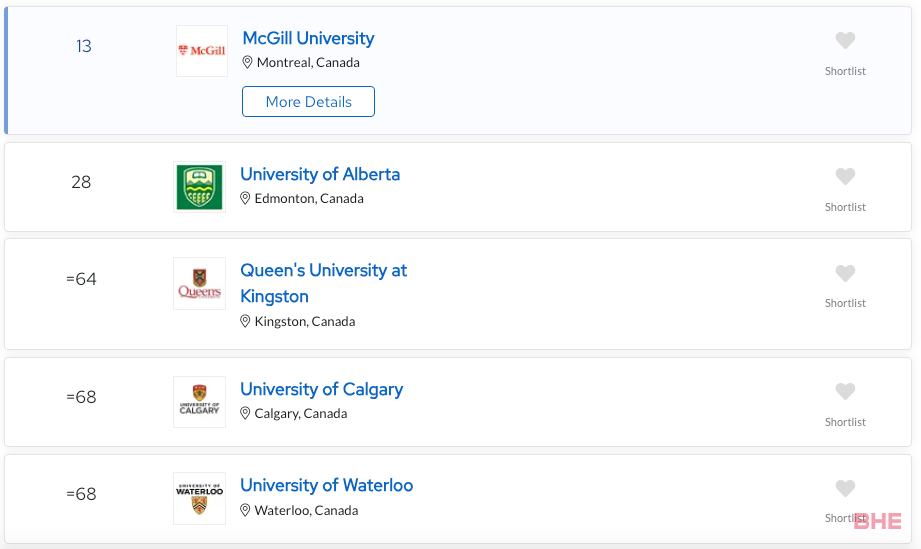
Task: Click location pin icon beside Montreal, Canada
Action: pyautogui.click(x=247, y=62)
